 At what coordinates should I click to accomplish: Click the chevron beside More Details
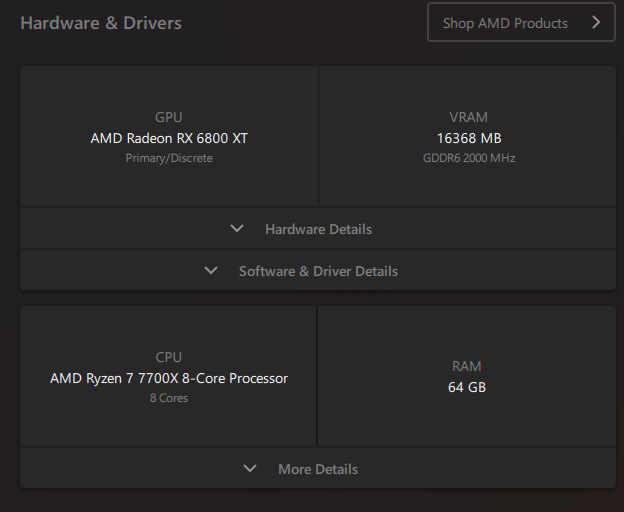250,468
